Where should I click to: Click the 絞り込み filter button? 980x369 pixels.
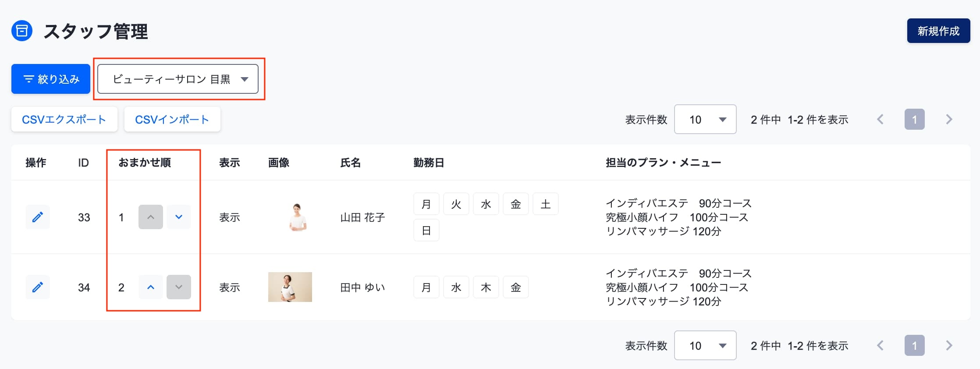point(51,79)
